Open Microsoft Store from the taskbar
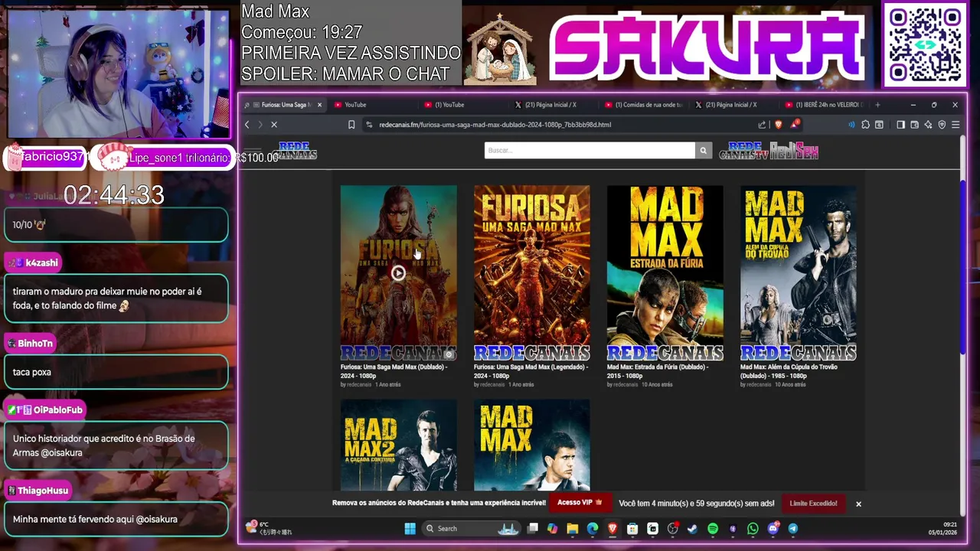 [x=632, y=528]
